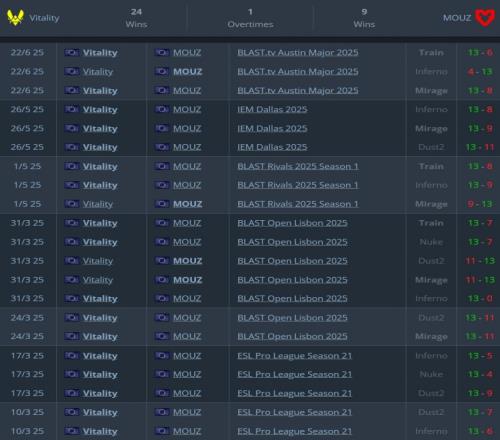Open BLAST Rivals 2025 Season 1 Inferno link

click(298, 185)
